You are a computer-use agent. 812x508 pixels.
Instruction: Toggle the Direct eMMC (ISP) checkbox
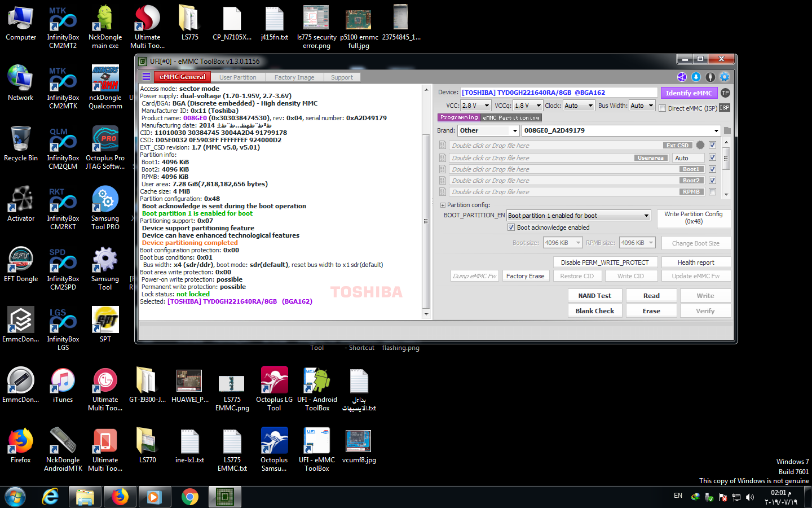pyautogui.click(x=663, y=108)
